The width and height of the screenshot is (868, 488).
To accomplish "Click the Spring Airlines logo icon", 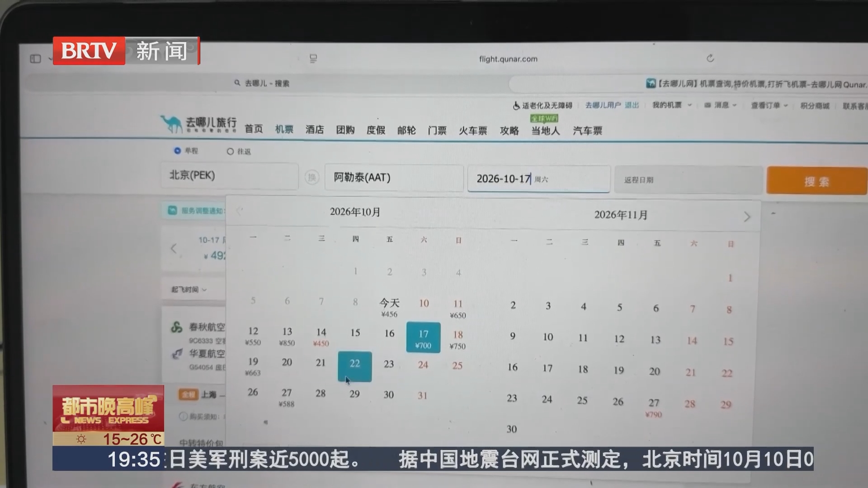I will [176, 327].
